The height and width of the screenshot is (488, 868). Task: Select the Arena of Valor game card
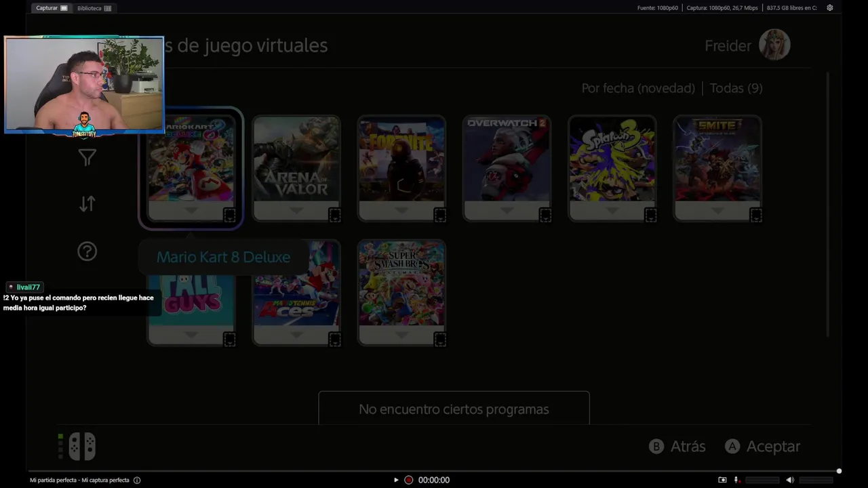click(296, 168)
